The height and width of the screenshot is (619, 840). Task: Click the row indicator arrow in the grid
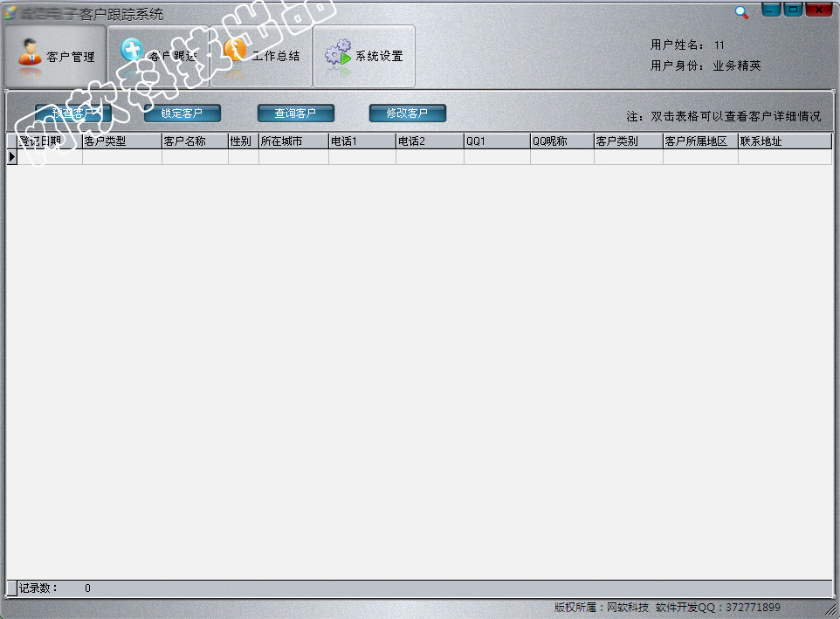(12, 157)
